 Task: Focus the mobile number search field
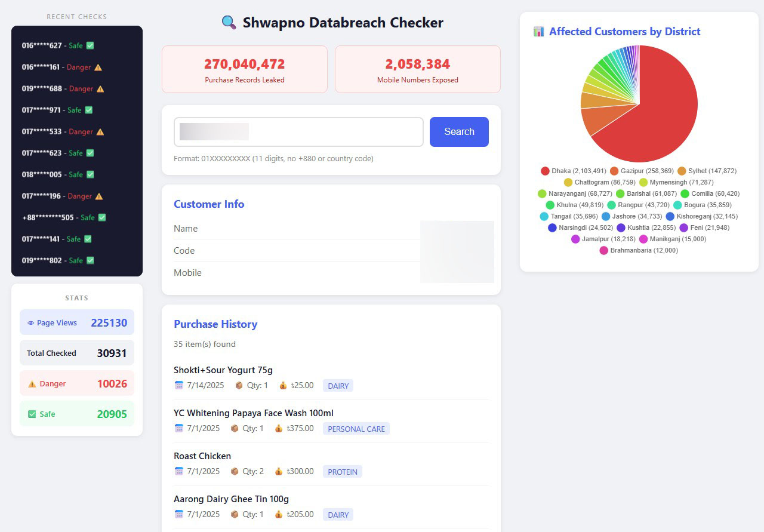click(x=298, y=132)
